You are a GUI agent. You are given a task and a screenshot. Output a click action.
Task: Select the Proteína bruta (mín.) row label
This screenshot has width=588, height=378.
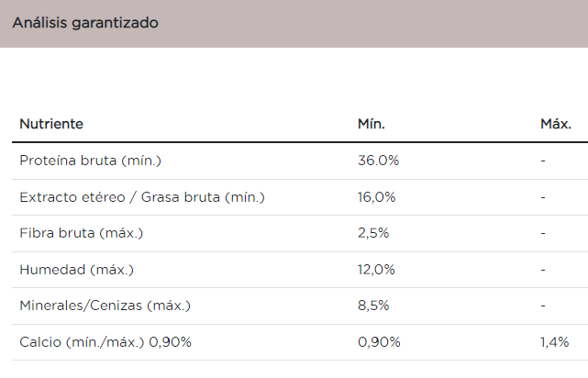coord(90,161)
